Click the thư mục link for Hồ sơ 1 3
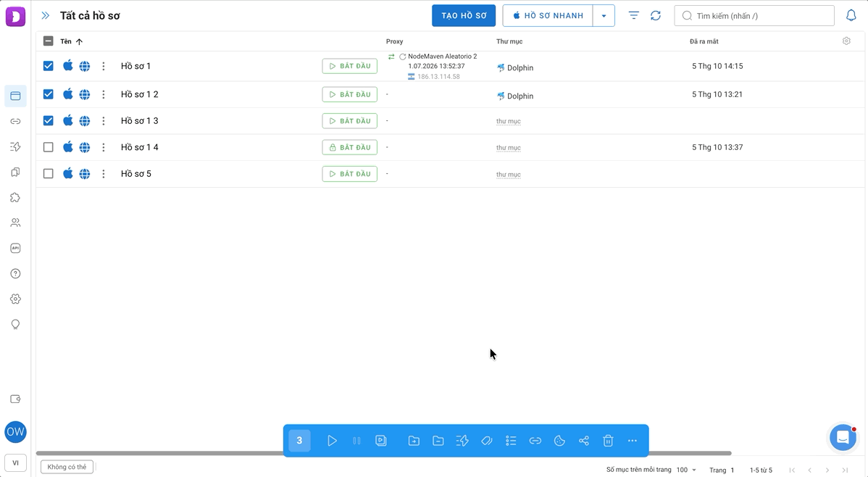The width and height of the screenshot is (868, 477). 508,121
